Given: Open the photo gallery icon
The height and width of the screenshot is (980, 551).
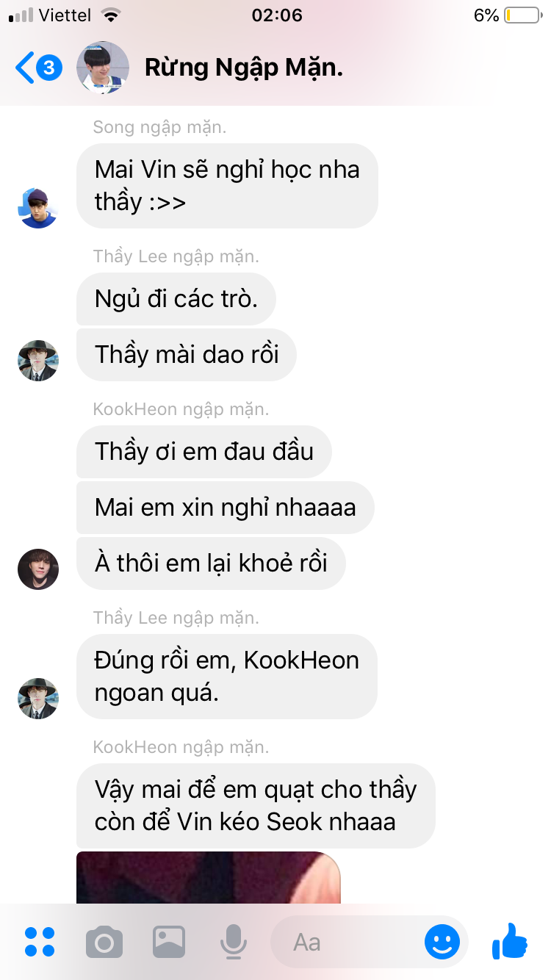Looking at the screenshot, I should [x=169, y=942].
